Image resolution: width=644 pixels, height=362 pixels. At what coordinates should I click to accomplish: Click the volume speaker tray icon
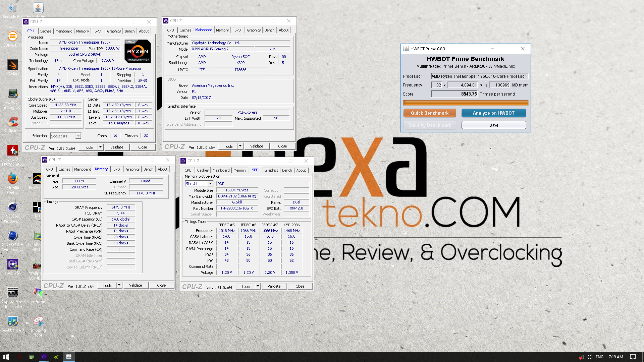click(x=589, y=357)
